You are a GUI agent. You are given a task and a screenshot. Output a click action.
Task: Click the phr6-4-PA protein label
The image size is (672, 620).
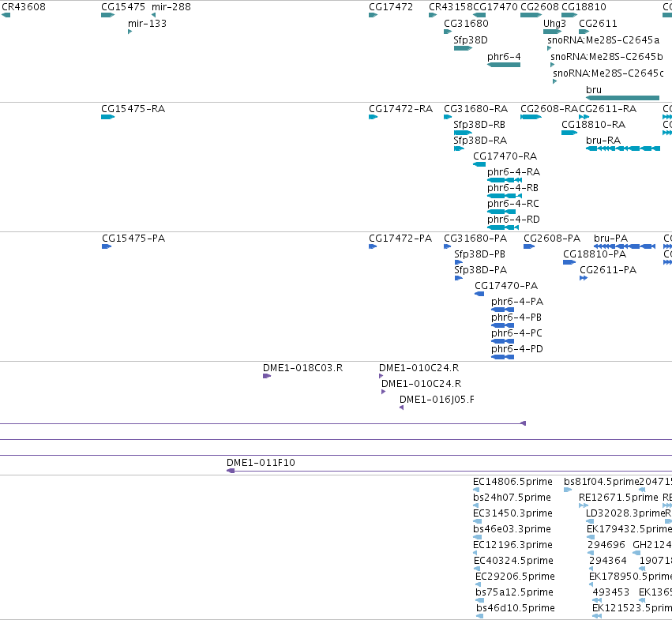pyautogui.click(x=517, y=302)
